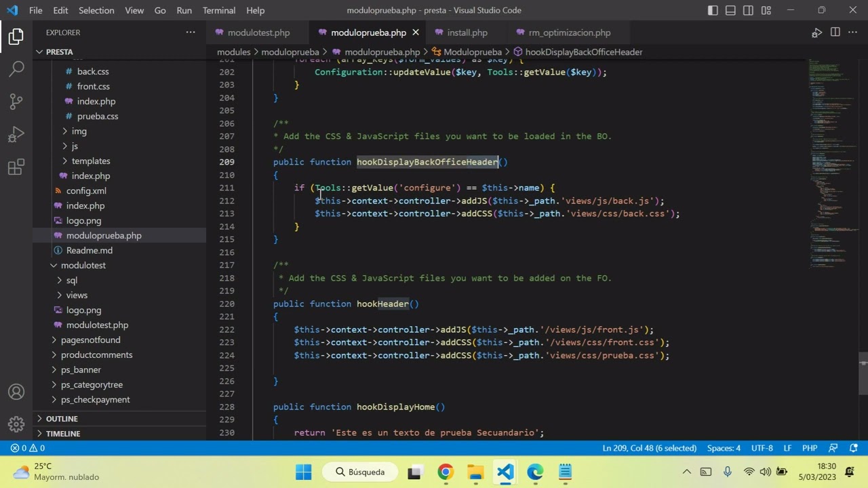This screenshot has width=868, height=488.
Task: Expand the pagesnotfound folder
Action: [x=90, y=340]
